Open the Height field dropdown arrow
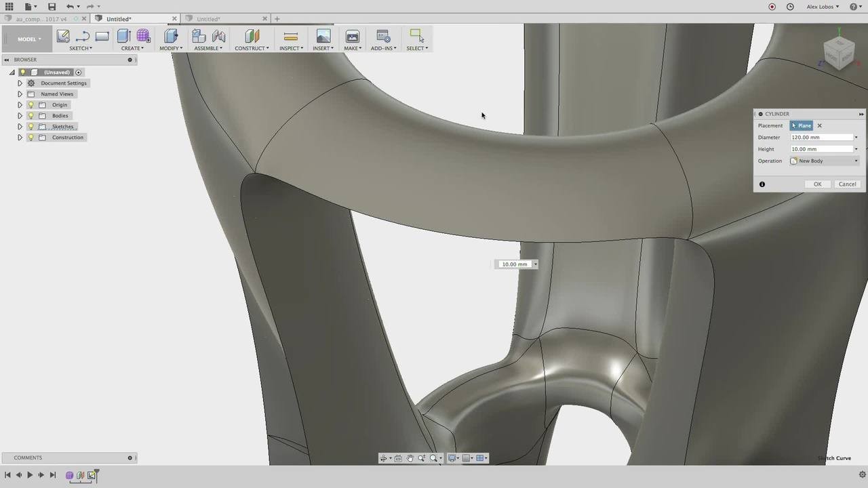This screenshot has width=868, height=488. click(856, 149)
